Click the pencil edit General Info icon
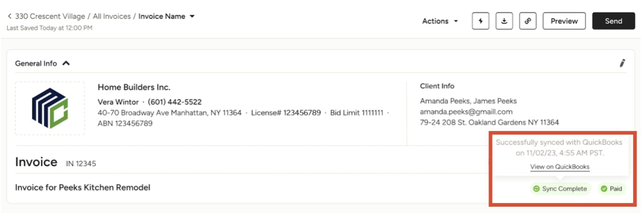Screen dimensions: 644x216 coord(622,63)
